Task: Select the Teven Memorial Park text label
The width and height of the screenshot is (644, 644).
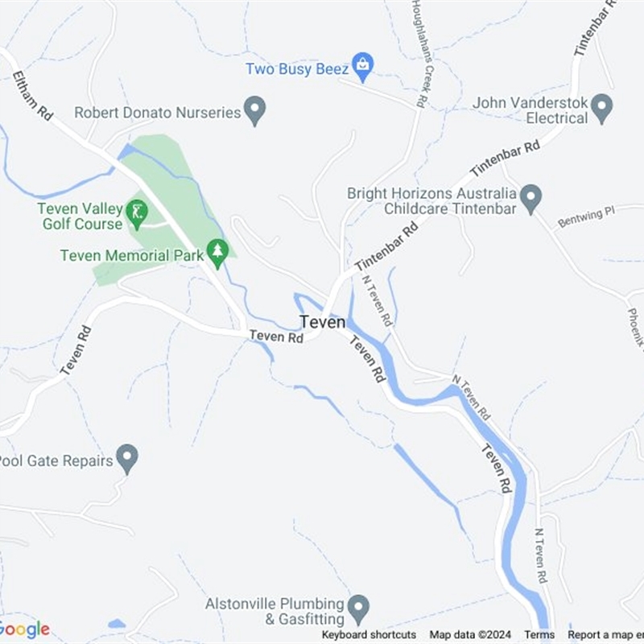Action: (132, 255)
